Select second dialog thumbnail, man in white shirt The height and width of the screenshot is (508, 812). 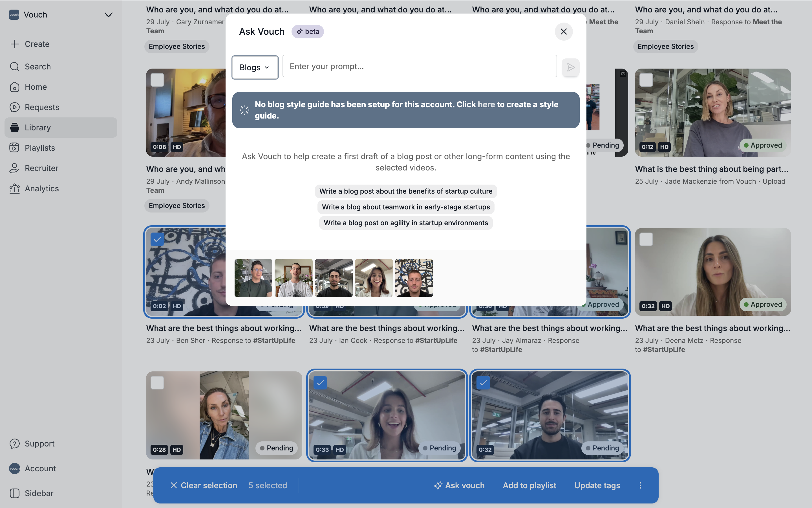coord(294,278)
